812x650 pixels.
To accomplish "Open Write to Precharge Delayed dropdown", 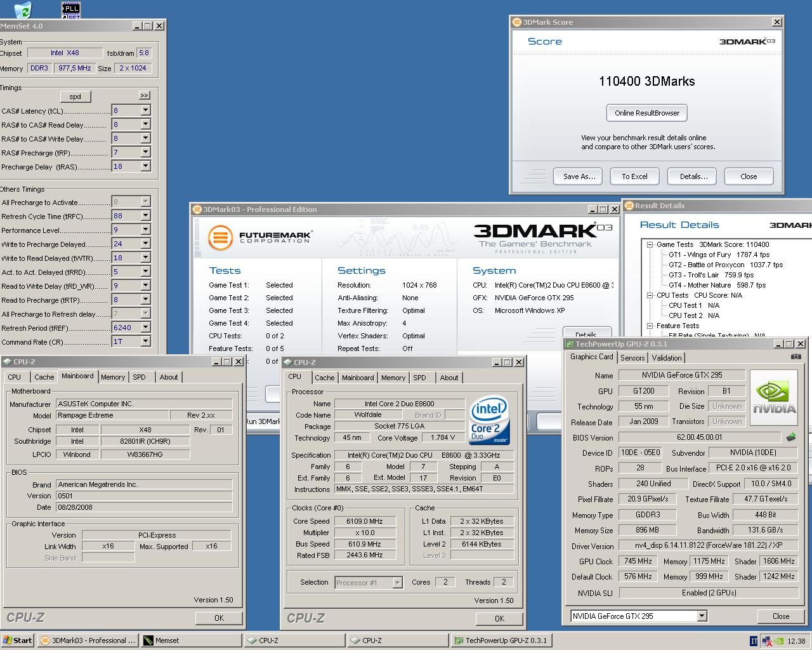I will click(x=145, y=244).
